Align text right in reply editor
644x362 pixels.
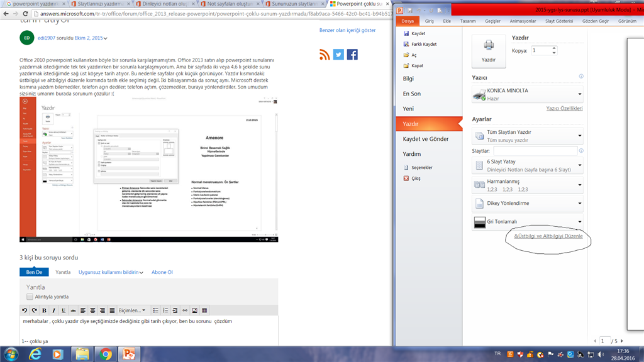point(103,310)
